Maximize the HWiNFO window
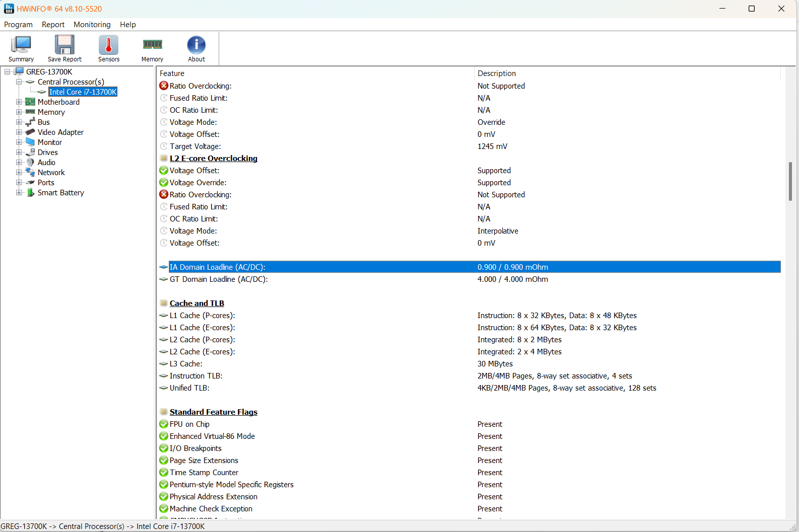Screen dimensions: 799x532 (752, 9)
